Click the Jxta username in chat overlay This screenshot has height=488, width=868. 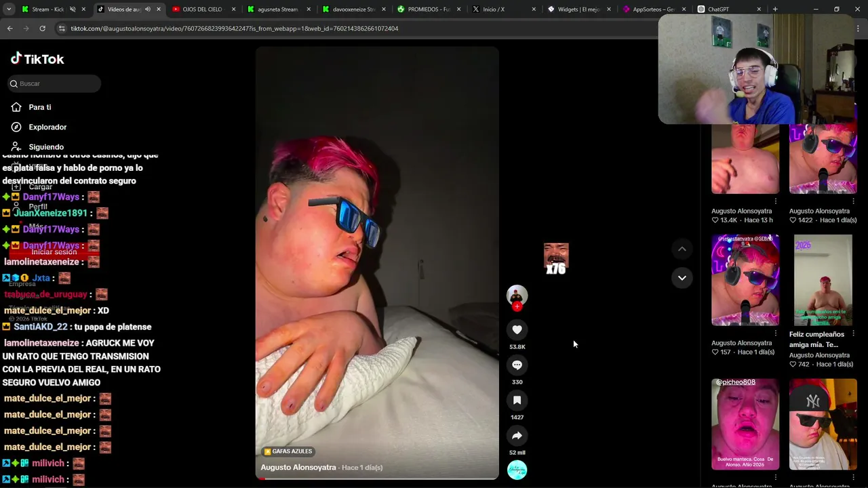tap(41, 278)
